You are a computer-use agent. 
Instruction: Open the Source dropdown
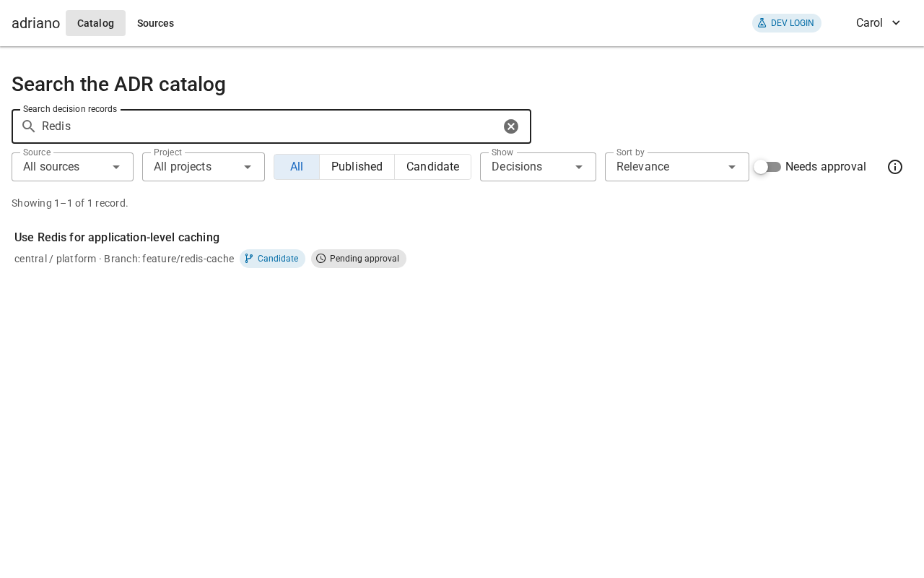(x=72, y=167)
